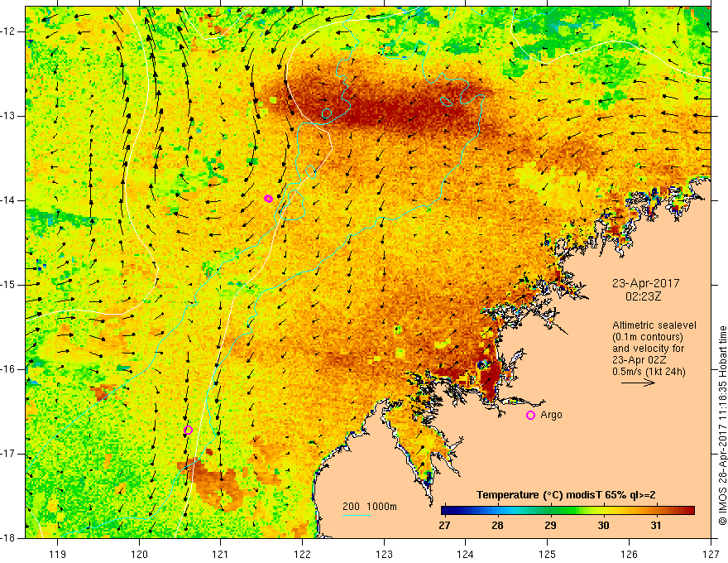Click the longitude axis label '124'
The width and height of the screenshot is (728, 563).
(x=466, y=554)
